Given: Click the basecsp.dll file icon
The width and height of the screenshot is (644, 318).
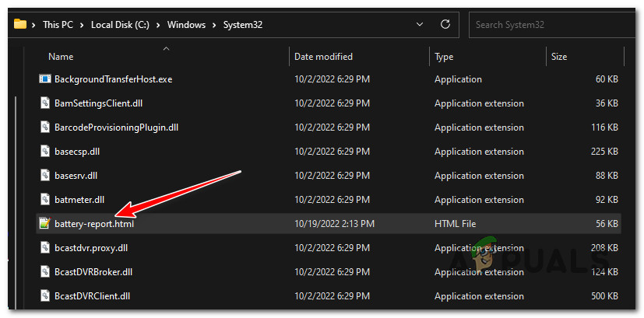Looking at the screenshot, I should coord(44,152).
